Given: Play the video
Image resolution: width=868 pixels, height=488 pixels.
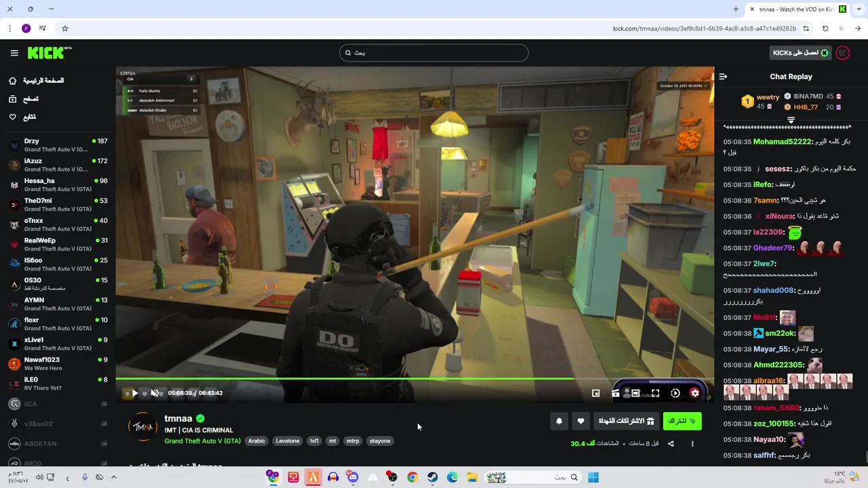Looking at the screenshot, I should [135, 393].
